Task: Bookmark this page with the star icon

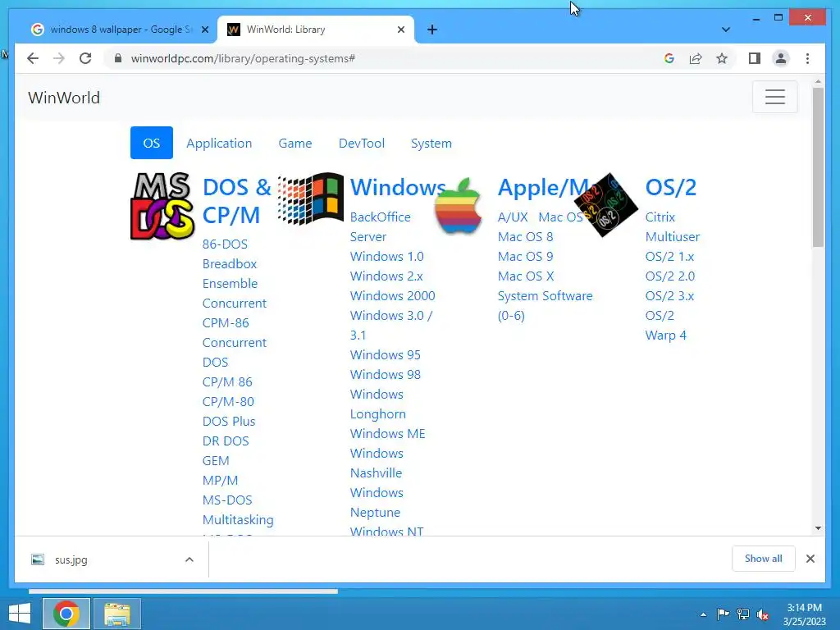Action: 722,58
